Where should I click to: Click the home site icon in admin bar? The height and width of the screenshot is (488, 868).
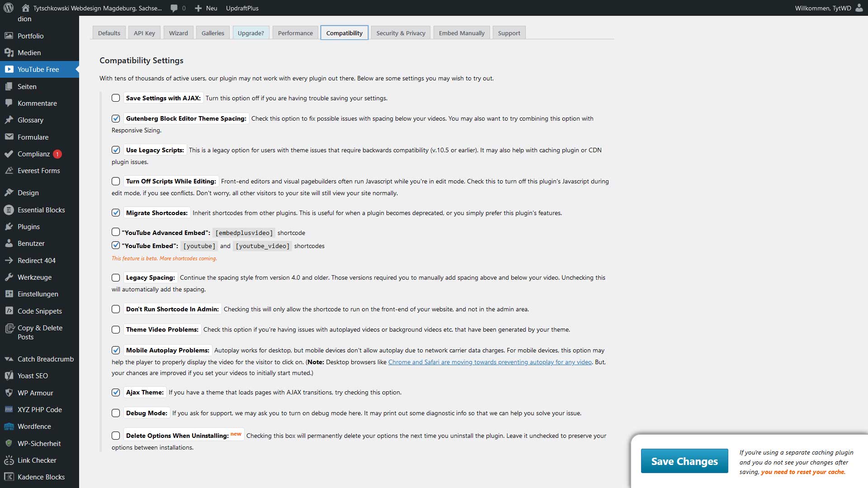(x=25, y=8)
